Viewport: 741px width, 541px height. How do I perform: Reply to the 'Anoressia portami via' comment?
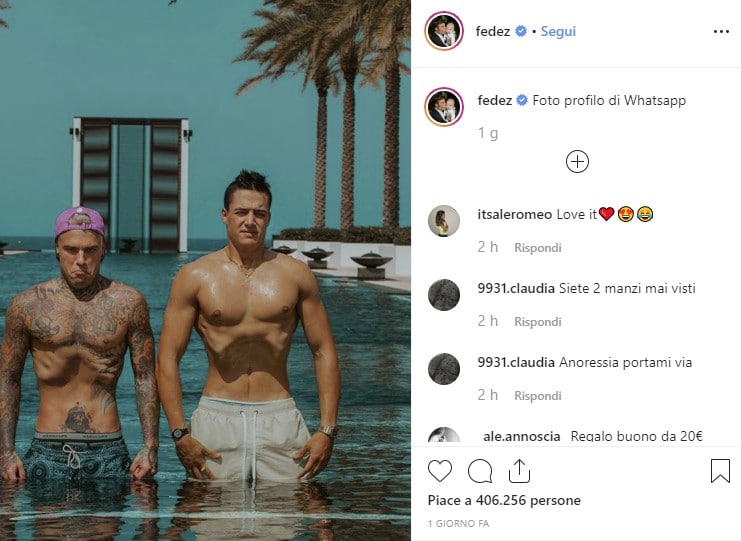click(x=538, y=395)
